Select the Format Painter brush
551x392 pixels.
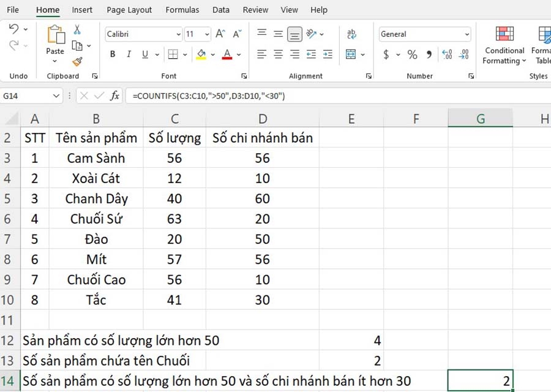77,62
